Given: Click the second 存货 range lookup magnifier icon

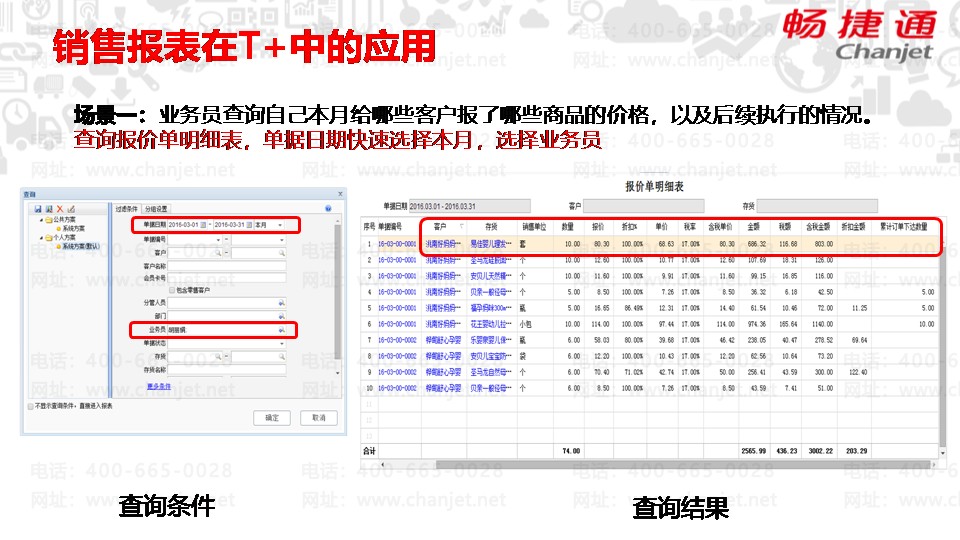Looking at the screenshot, I should coord(282,356).
